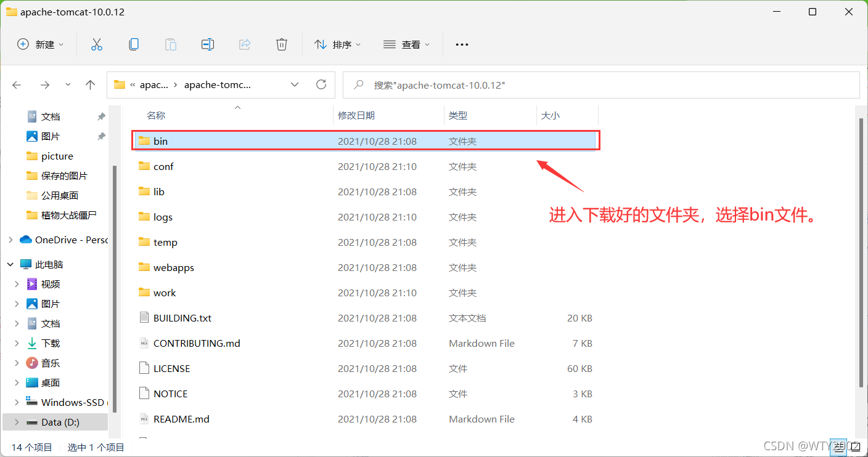Sort by 大小 column header
Viewport: 868px width, 457px height.
point(551,115)
